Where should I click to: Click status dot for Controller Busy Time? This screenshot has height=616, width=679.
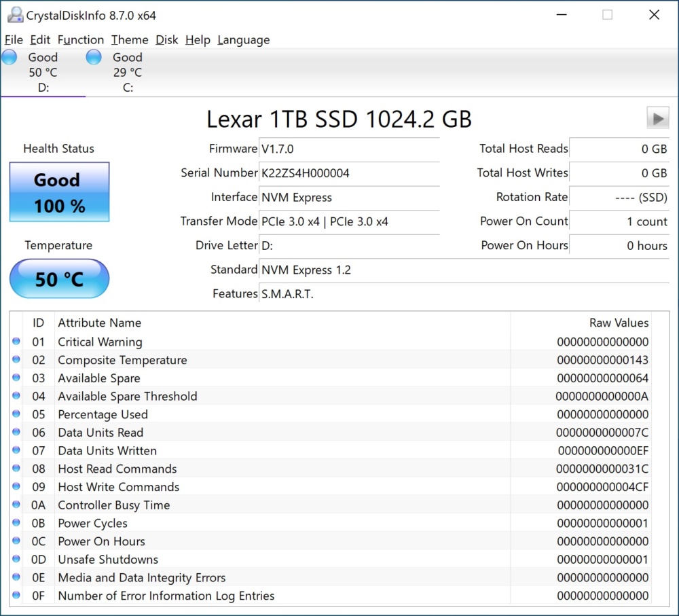pyautogui.click(x=16, y=505)
